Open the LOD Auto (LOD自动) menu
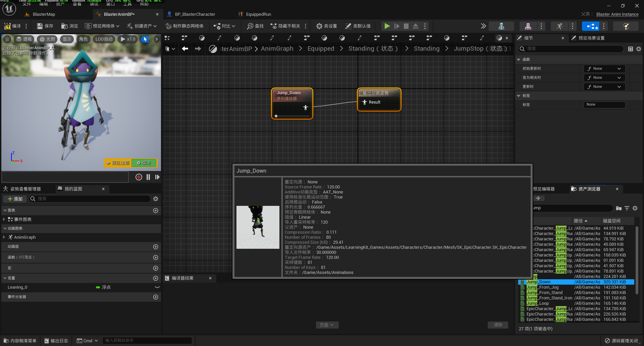 coord(104,39)
